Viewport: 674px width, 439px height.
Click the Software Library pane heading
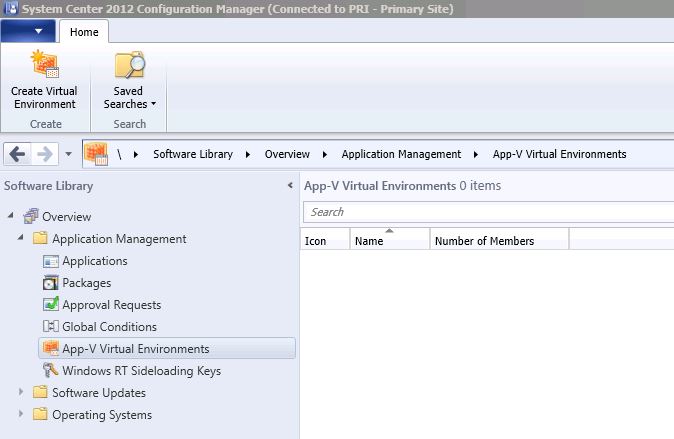(49, 186)
